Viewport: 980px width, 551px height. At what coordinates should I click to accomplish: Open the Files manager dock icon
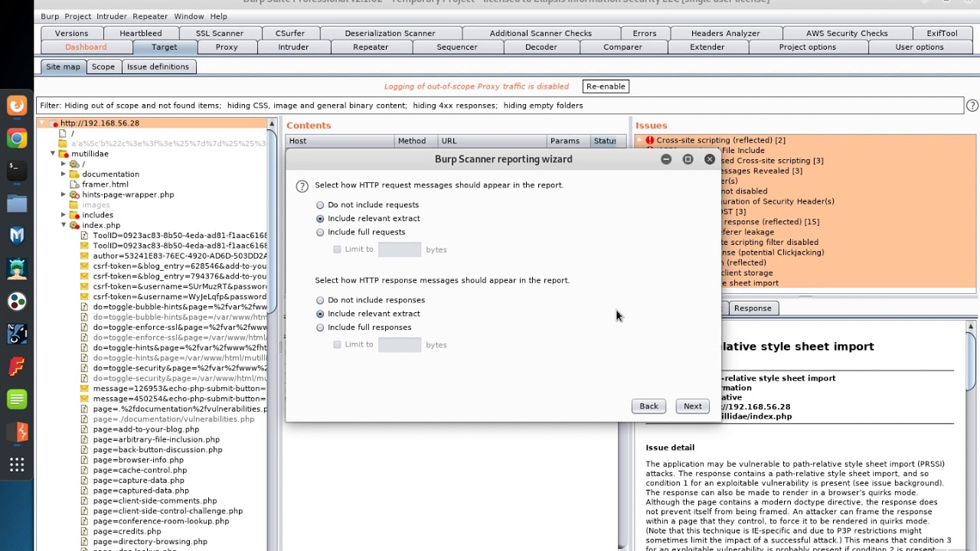(17, 204)
